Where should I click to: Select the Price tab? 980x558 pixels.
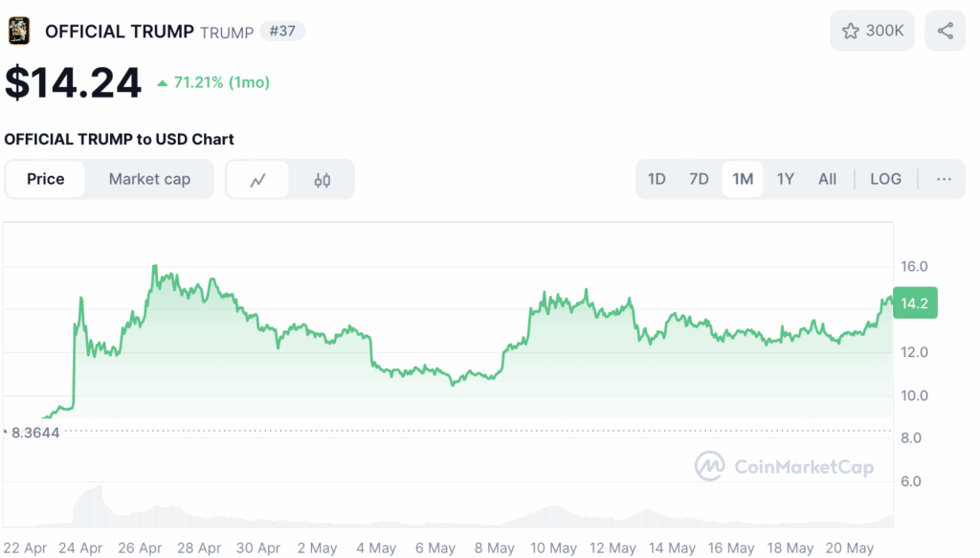click(x=45, y=179)
